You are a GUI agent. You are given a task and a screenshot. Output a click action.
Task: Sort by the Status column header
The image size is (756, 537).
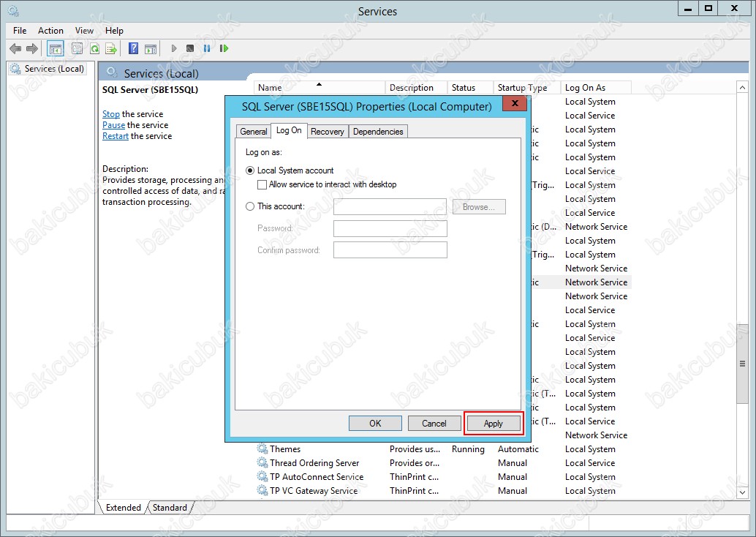pyautogui.click(x=470, y=87)
